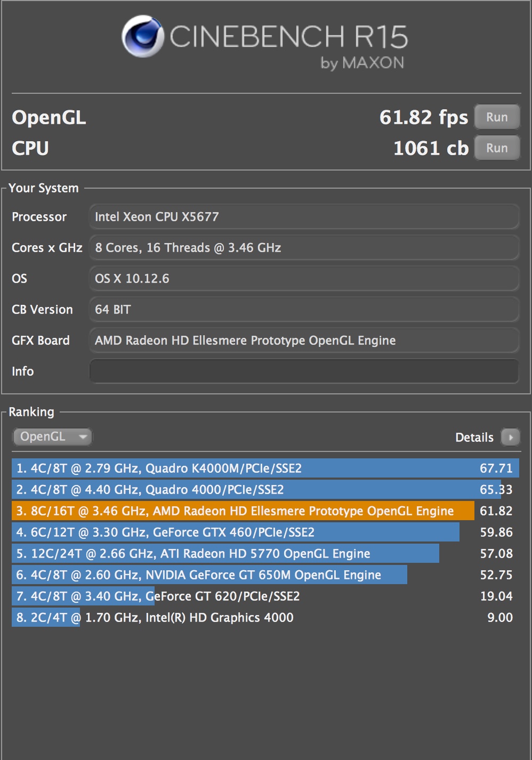The width and height of the screenshot is (532, 760).
Task: Click the 67.71 ranking score
Action: 496,468
